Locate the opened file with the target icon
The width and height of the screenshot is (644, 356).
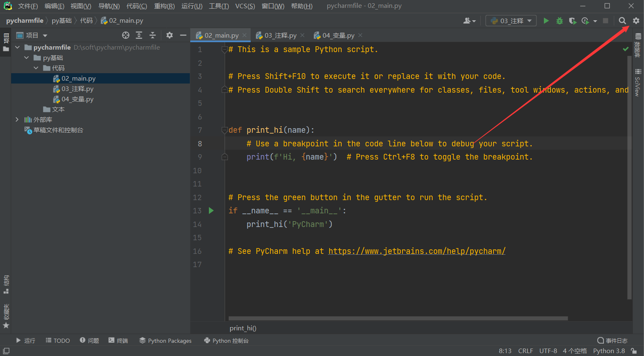tap(126, 35)
